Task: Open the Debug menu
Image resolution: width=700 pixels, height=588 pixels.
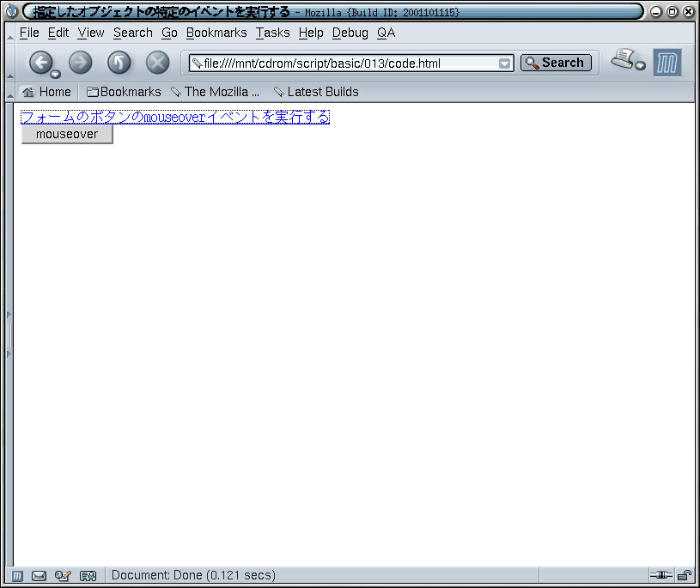Action: pos(350,33)
